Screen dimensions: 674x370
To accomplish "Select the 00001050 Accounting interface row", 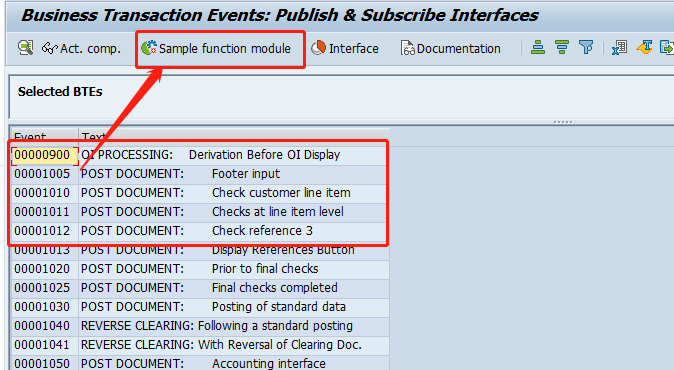I will coord(199,363).
